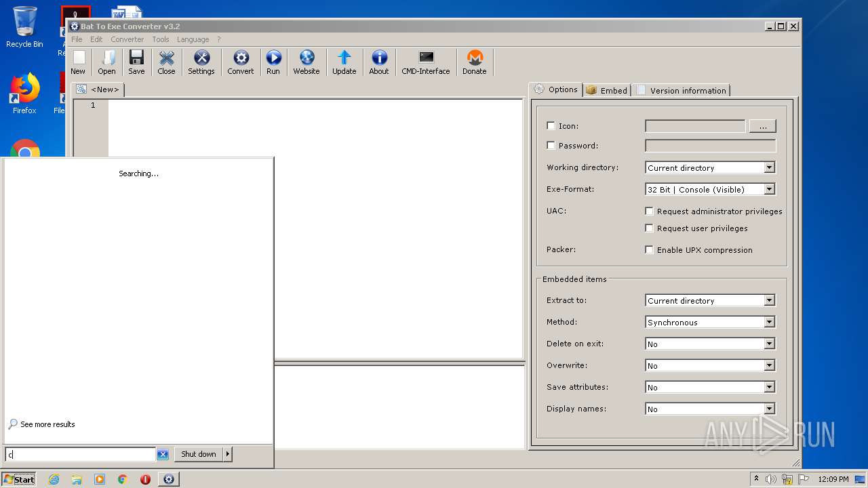The image size is (868, 488).
Task: Expand Working directory dropdown
Action: (769, 168)
